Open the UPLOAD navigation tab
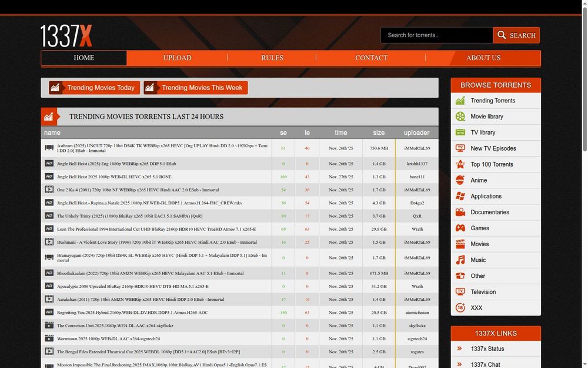This screenshot has width=588, height=368. pos(177,58)
